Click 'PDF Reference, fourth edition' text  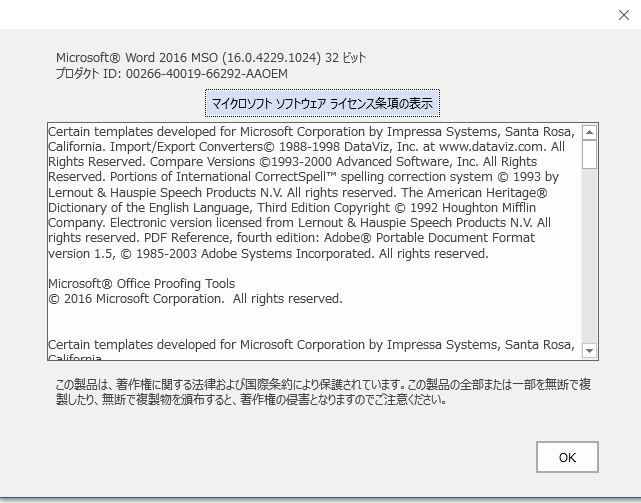(231, 238)
